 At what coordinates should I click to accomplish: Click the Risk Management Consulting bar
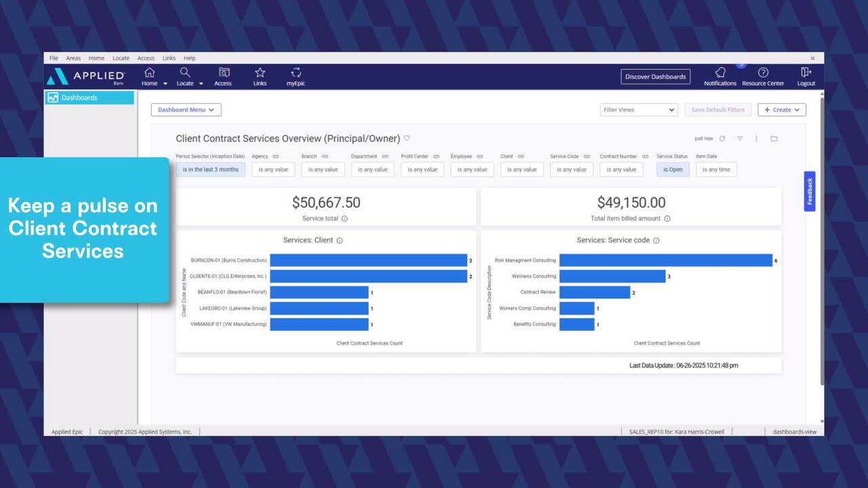(665, 260)
